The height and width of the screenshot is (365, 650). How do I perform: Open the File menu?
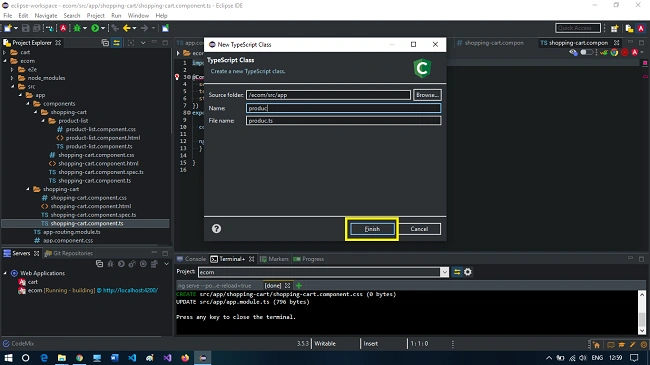coord(8,16)
